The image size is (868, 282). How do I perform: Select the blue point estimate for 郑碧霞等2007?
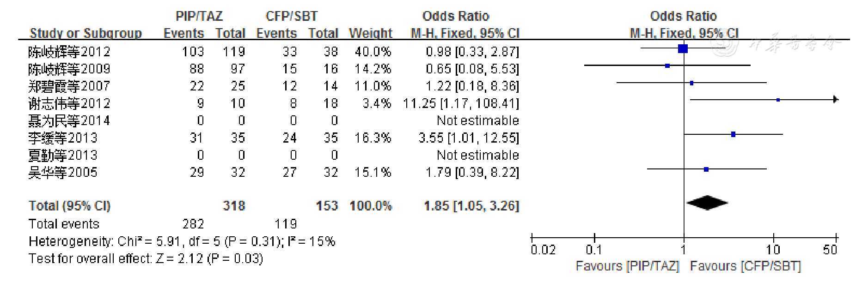(691, 83)
